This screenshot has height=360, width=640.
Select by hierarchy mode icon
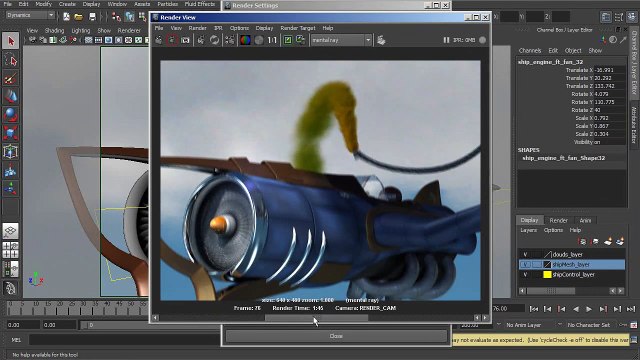[x=116, y=17]
